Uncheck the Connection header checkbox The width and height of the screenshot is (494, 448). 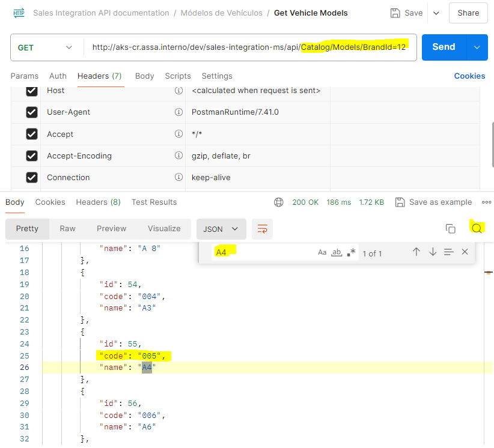coord(32,178)
